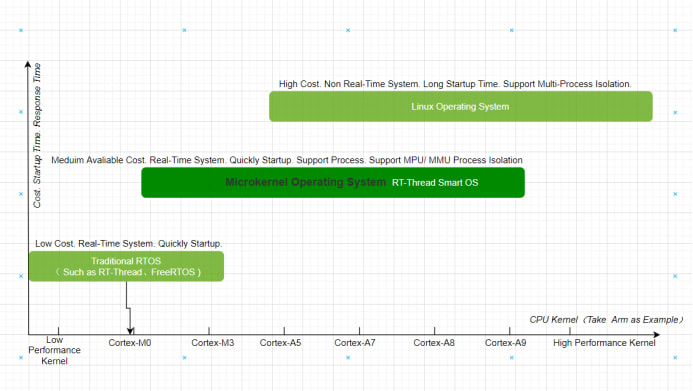Select the Microkernel Operating System RT-Thread Smart OS box
Viewport: 693px width, 391px height.
pos(333,182)
